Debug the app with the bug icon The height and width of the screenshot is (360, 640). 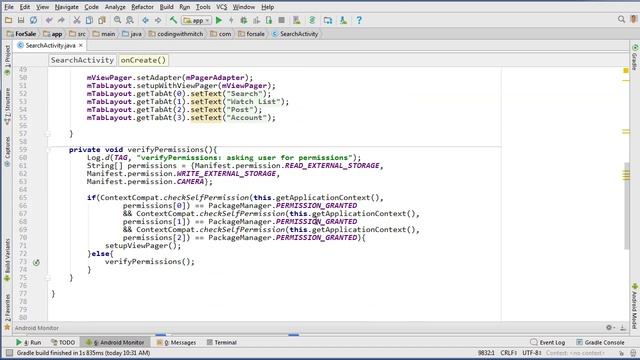click(x=244, y=20)
